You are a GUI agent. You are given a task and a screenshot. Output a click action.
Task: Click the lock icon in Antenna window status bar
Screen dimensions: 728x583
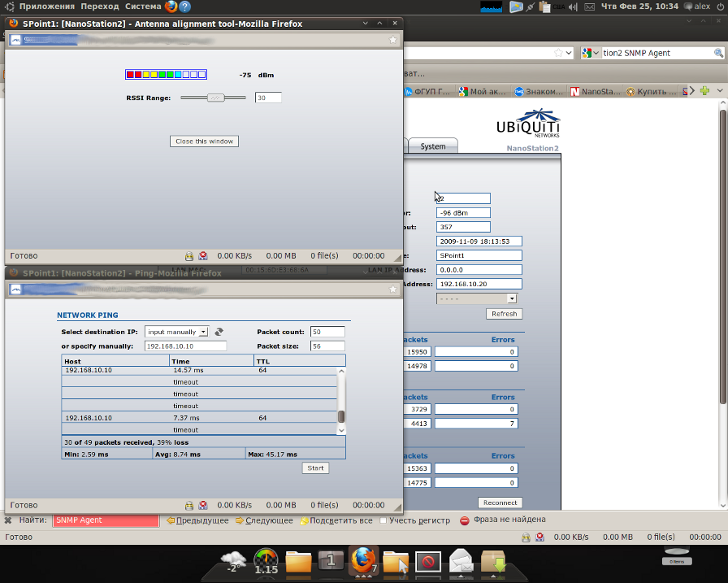189,256
